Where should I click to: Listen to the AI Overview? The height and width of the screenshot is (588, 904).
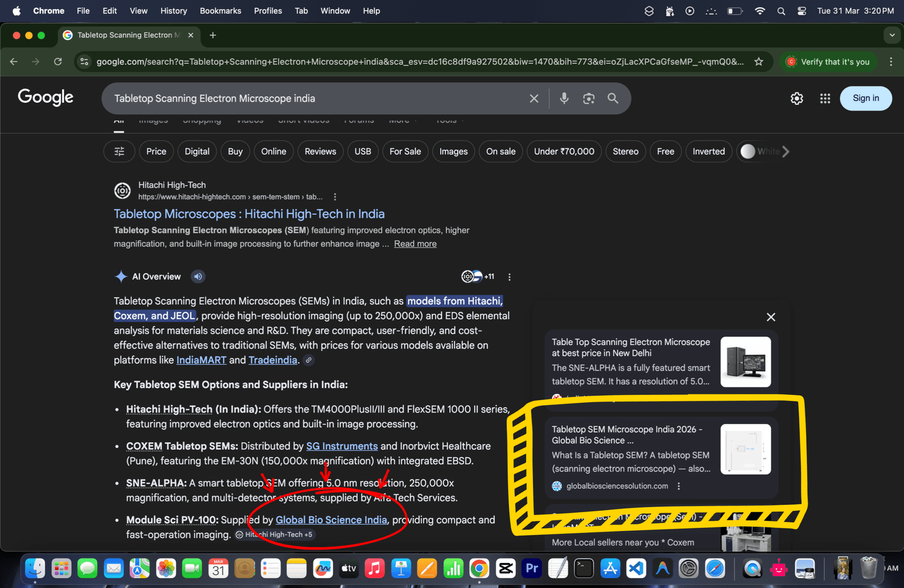[x=198, y=277]
